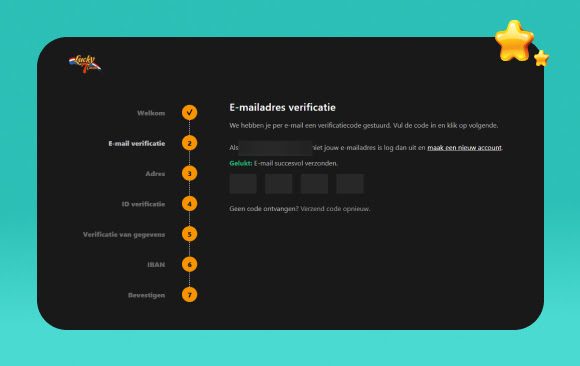The width and height of the screenshot is (580, 366).
Task: Click the Lucky 7 casino logo
Action: pos(85,64)
